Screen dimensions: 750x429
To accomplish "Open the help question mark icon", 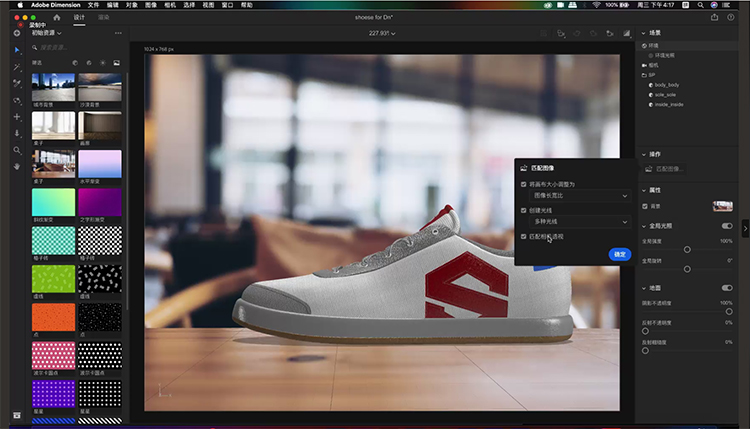I will click(x=730, y=17).
